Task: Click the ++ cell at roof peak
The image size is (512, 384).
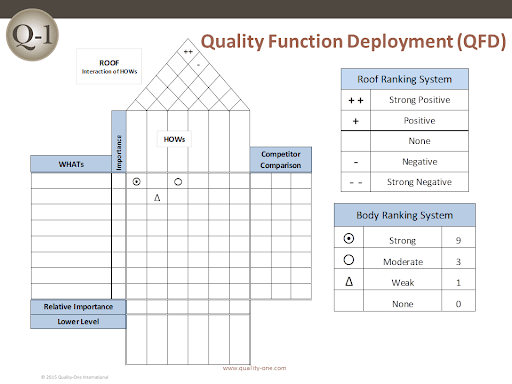Action: [188, 52]
